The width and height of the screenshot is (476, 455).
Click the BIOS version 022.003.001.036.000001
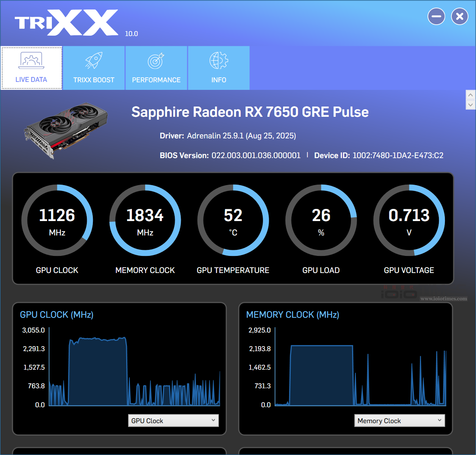(x=256, y=155)
